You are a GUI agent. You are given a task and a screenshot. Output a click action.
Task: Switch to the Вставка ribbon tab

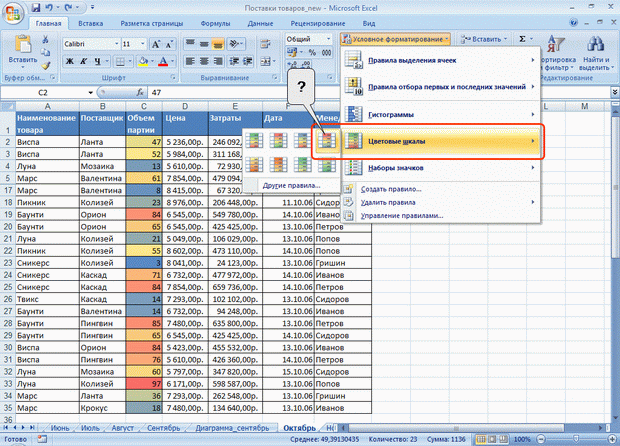pos(91,23)
